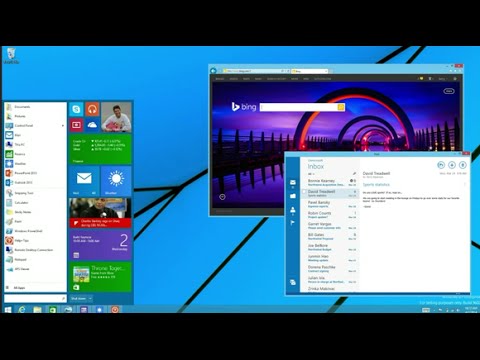Image resolution: width=480 pixels, height=360 pixels.
Task: Launch Mail from Start menu app list
Action: click(35, 135)
